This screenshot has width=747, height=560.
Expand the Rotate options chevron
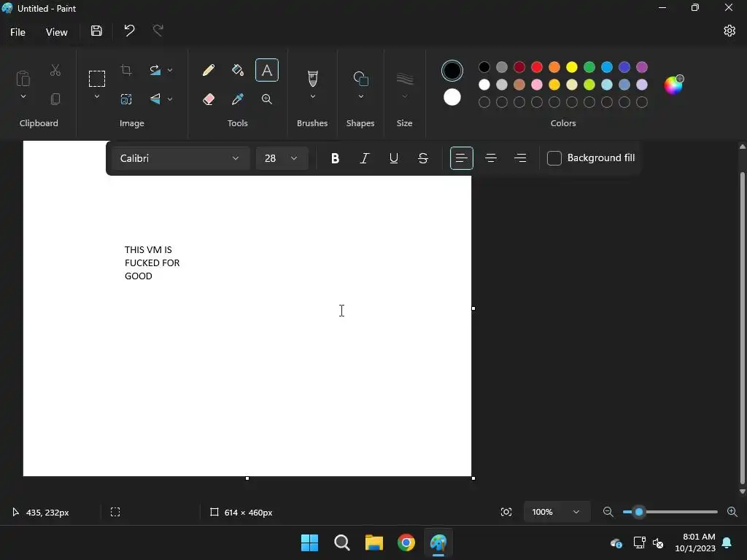(169, 71)
